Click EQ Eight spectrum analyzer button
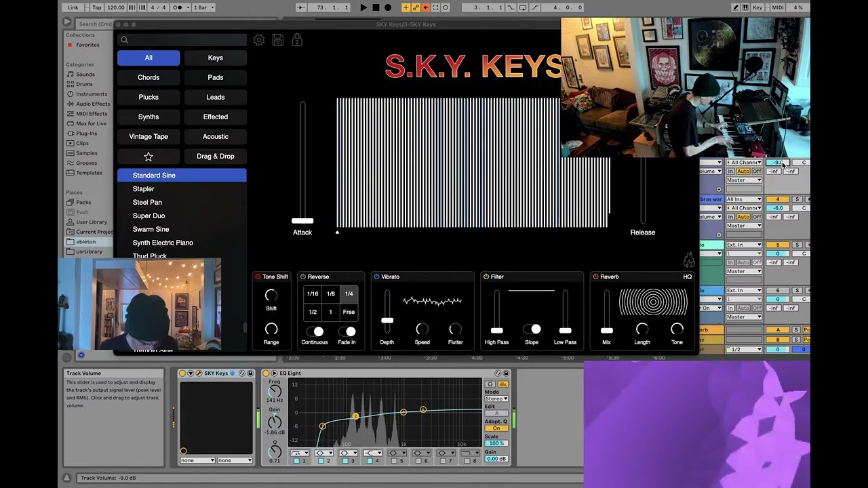This screenshot has width=868, height=488. coord(503,384)
